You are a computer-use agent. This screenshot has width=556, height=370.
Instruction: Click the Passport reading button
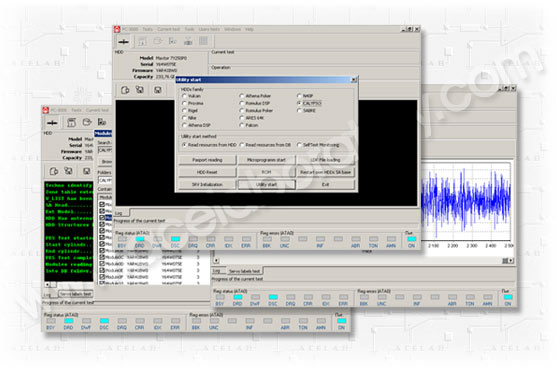[207, 160]
